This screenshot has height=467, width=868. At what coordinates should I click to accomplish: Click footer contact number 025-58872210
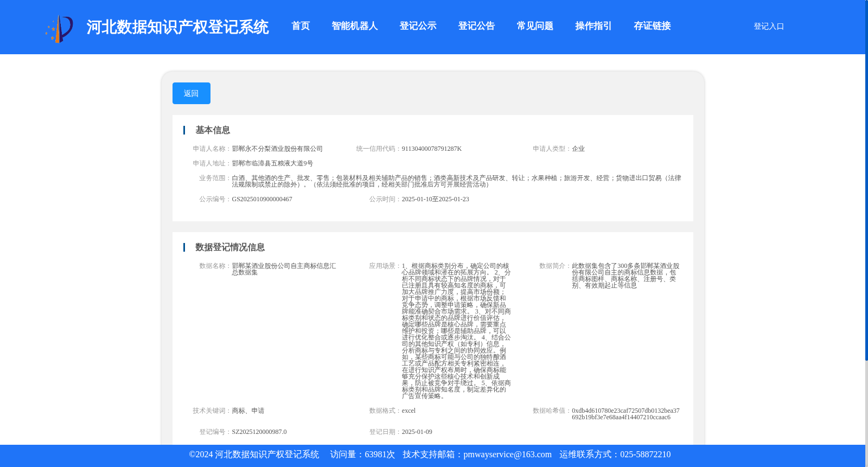645,455
